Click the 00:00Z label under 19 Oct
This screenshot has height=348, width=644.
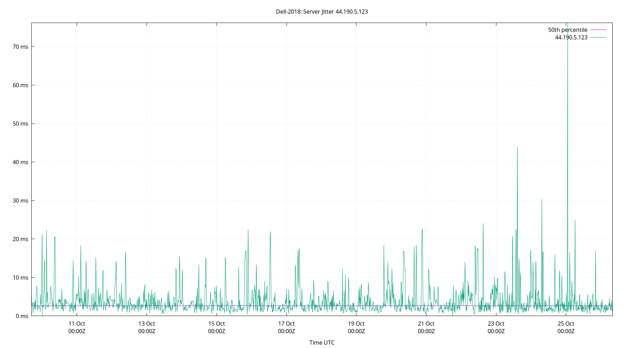point(357,331)
